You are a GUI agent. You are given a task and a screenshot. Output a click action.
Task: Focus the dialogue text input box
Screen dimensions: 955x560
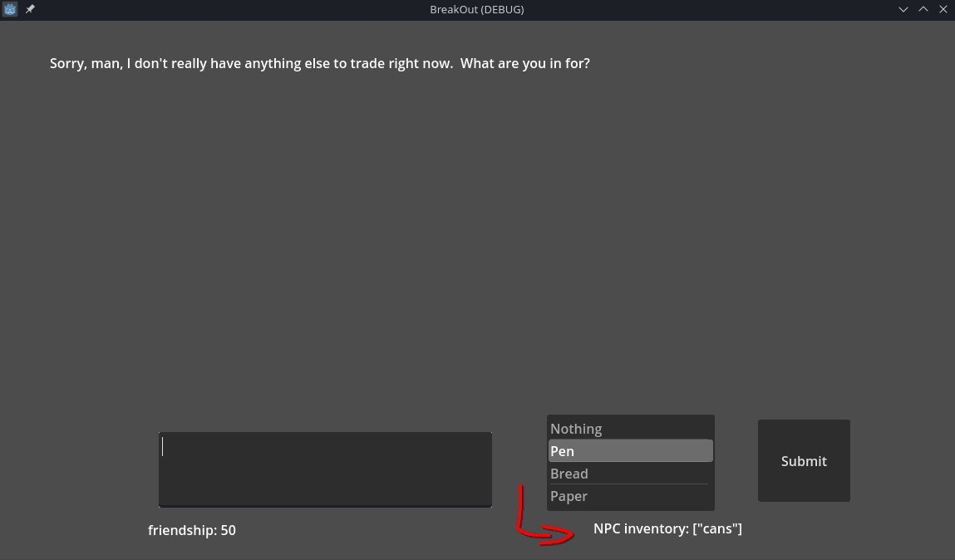(x=325, y=469)
